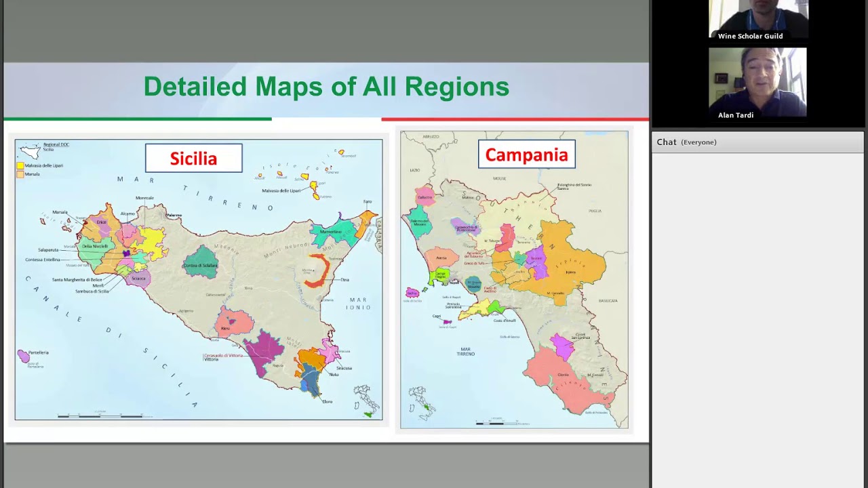Select Alan Tardi's video thumbnail
Viewport: 868px width, 488px height.
[757, 83]
